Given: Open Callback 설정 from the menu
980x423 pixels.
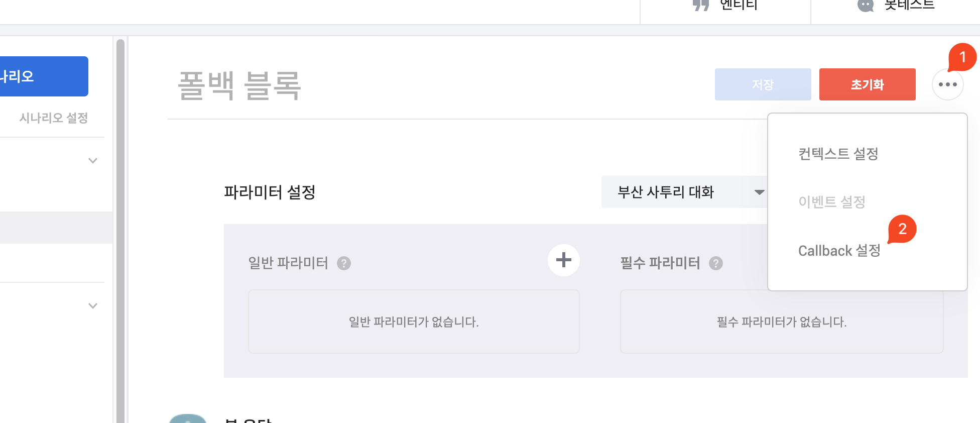Looking at the screenshot, I should (839, 251).
